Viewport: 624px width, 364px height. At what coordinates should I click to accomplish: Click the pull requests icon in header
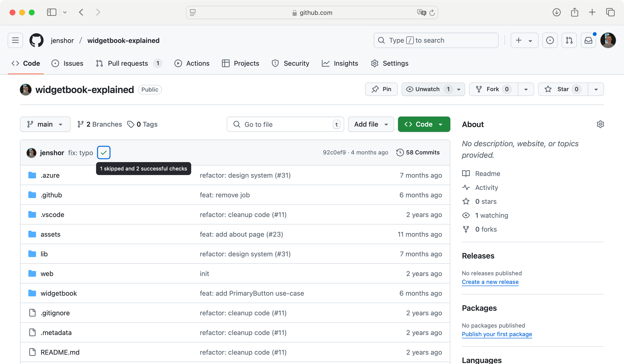pyautogui.click(x=569, y=40)
